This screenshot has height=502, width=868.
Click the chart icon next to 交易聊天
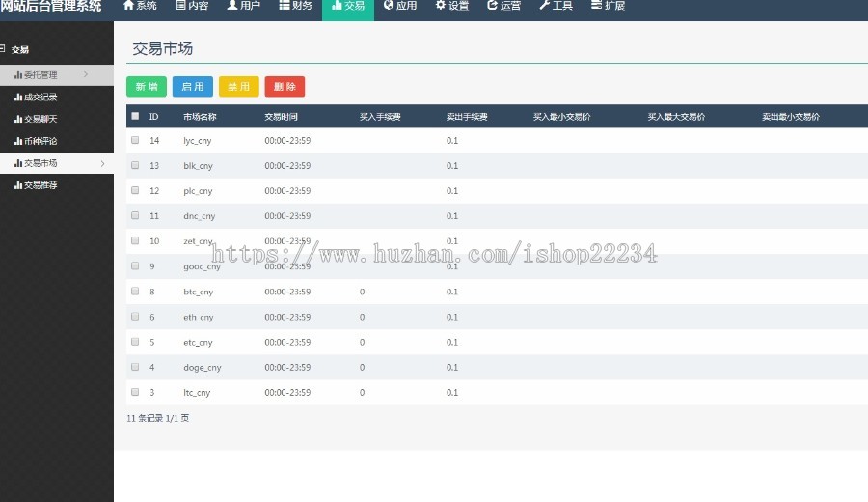(x=18, y=119)
